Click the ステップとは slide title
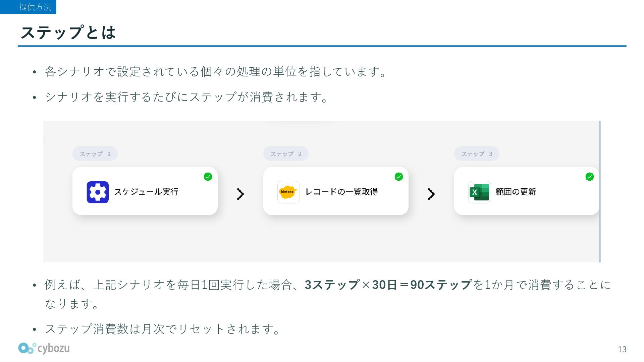Viewport: 644px width, 362px height. (68, 33)
